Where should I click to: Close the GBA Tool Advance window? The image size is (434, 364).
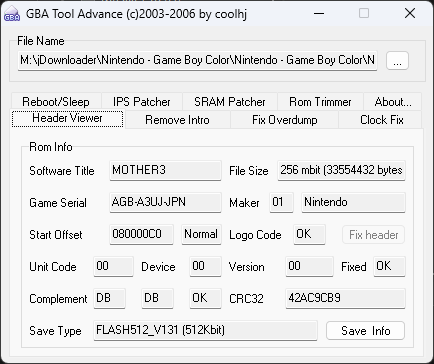tap(410, 14)
